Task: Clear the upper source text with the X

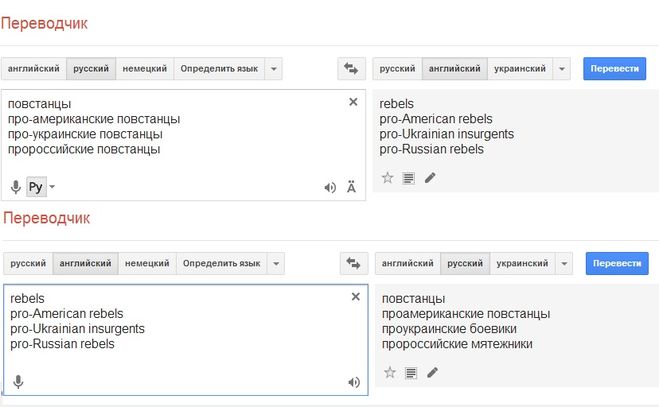Action: pos(353,102)
